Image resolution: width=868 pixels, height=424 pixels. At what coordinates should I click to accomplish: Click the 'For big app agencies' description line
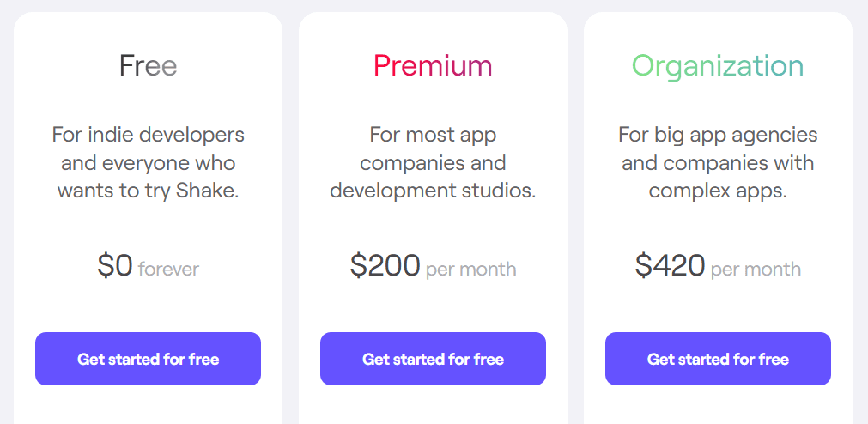pos(718,136)
